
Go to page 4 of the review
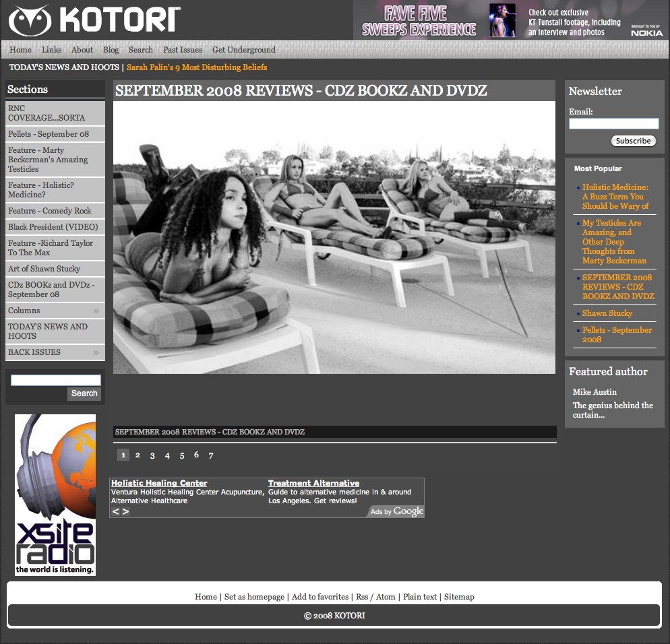click(167, 455)
